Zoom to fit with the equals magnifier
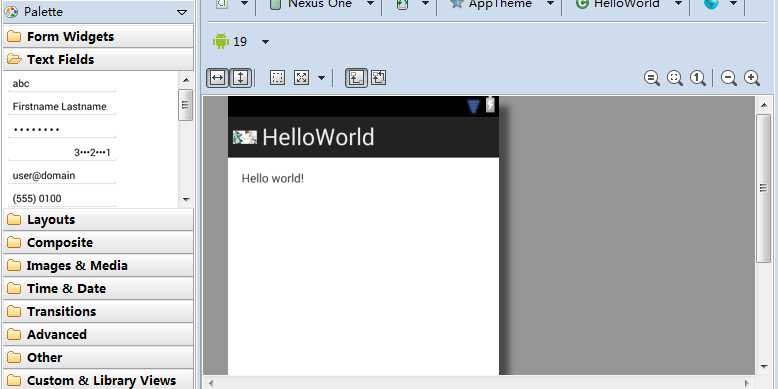This screenshot has width=778, height=389. (651, 78)
